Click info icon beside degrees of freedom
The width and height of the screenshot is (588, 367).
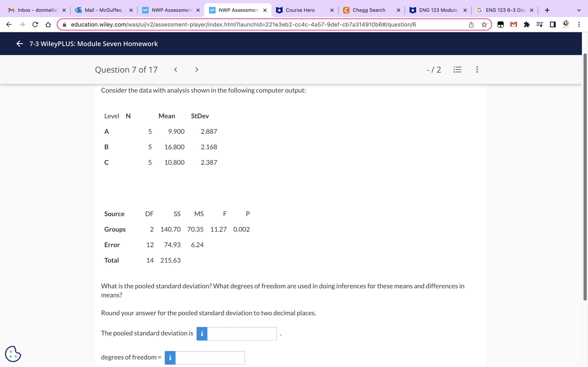click(170, 358)
